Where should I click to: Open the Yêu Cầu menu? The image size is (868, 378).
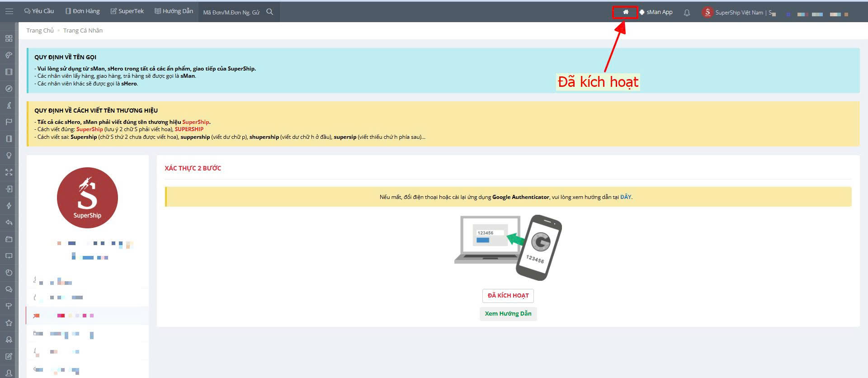coord(39,11)
